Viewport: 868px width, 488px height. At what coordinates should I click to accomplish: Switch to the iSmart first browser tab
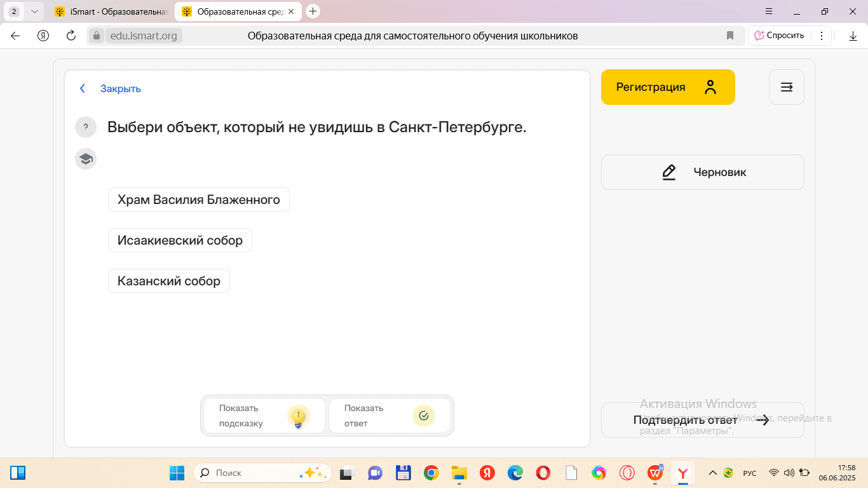coord(112,11)
